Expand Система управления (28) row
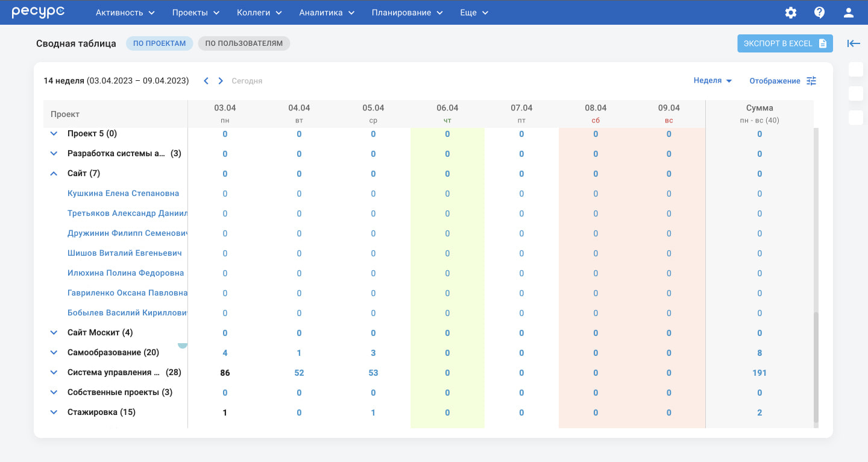The width and height of the screenshot is (868, 462). click(x=54, y=373)
